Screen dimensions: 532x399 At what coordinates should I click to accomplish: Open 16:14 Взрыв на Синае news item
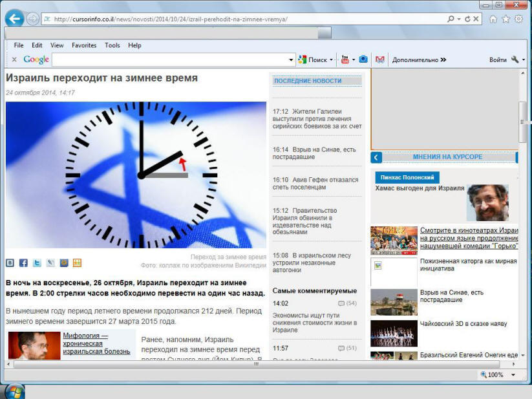point(314,153)
